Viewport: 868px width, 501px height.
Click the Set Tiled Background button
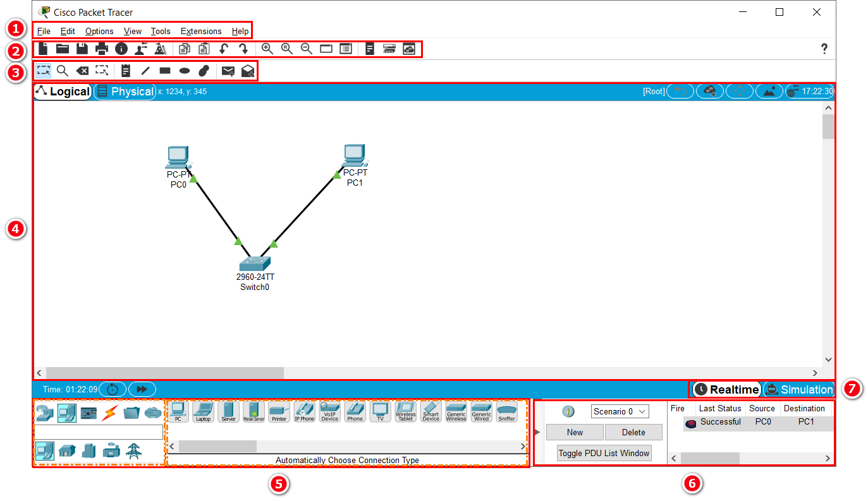(769, 92)
